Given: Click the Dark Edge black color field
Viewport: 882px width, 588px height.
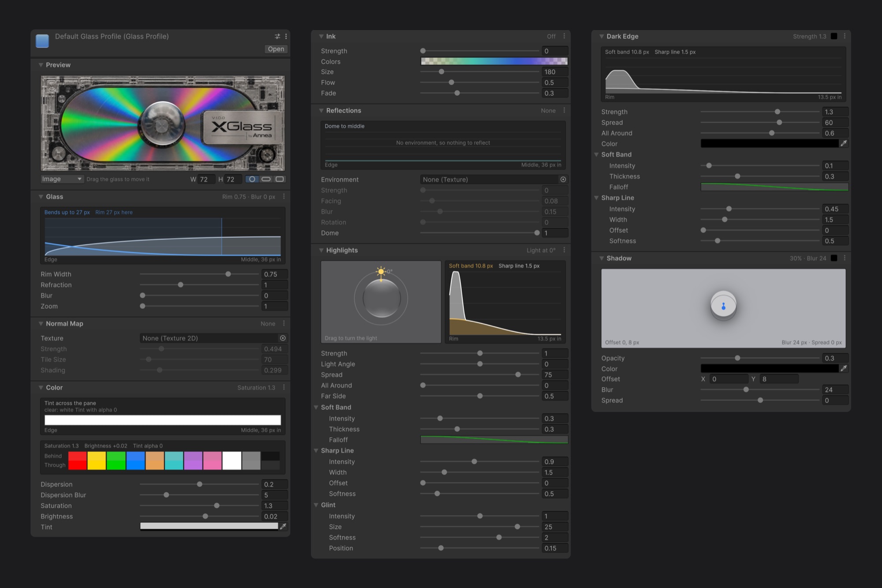Looking at the screenshot, I should pos(770,143).
